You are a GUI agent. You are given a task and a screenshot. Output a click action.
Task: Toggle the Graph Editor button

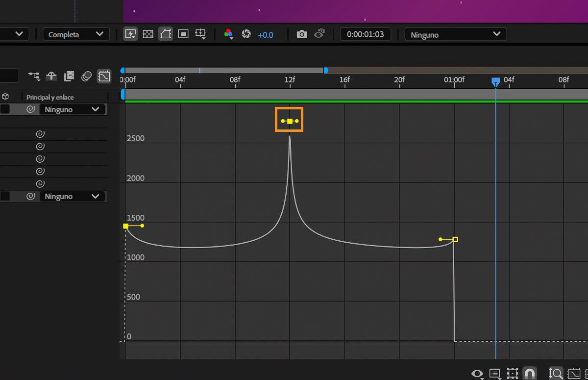[104, 76]
